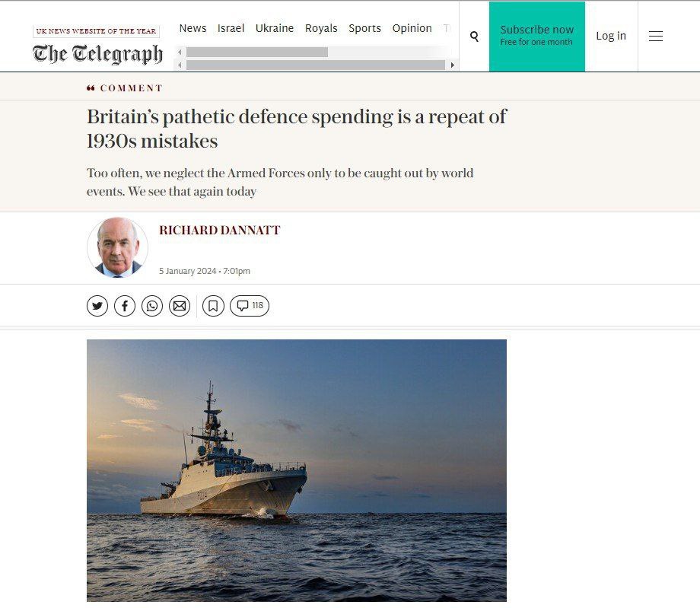Save article with bookmark icon
The height and width of the screenshot is (608, 700).
click(213, 306)
